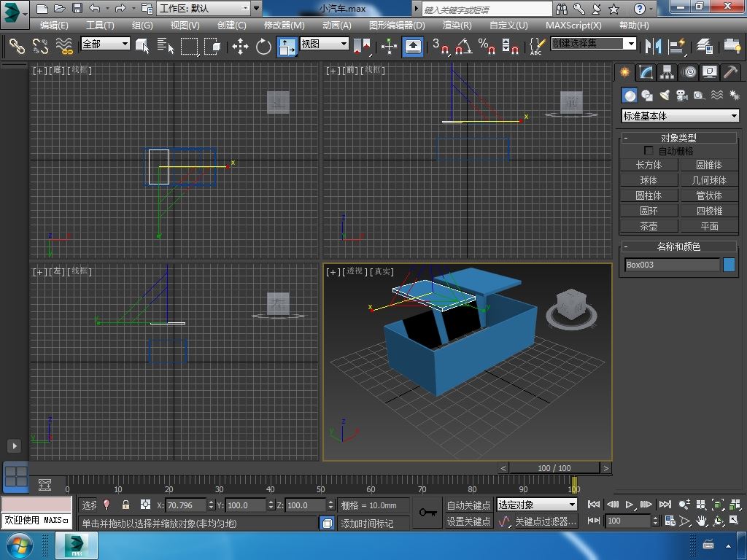Screen dimensions: 747x560
Task: Open the Layer Manager icon
Action: point(704,46)
